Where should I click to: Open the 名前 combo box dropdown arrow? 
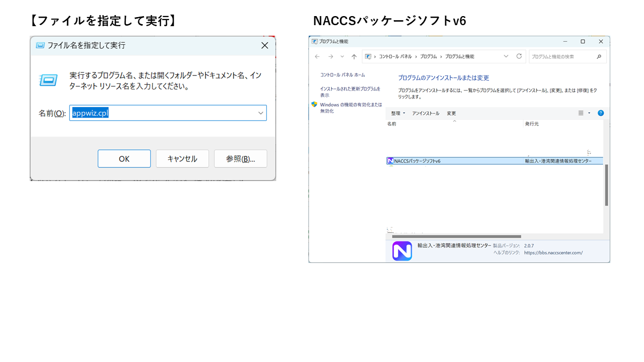261,113
